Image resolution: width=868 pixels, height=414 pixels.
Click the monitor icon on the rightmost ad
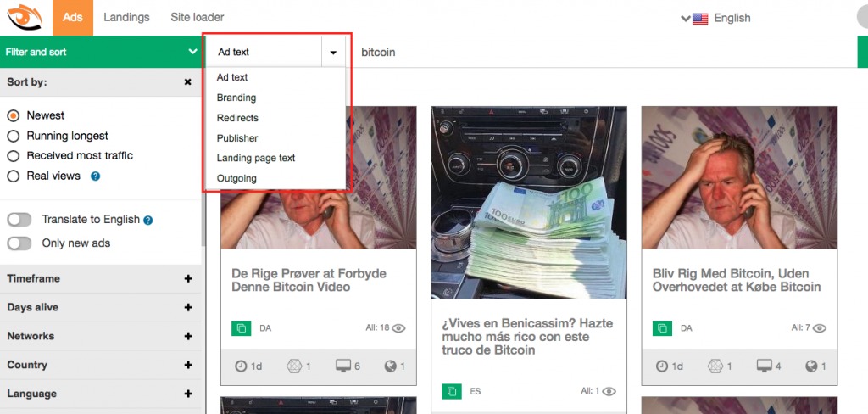pyautogui.click(x=765, y=366)
